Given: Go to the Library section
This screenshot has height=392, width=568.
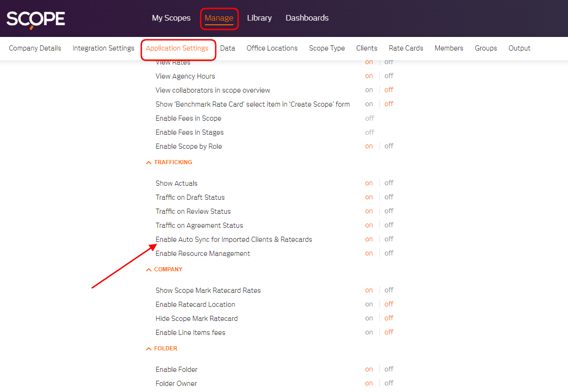Looking at the screenshot, I should click(259, 18).
